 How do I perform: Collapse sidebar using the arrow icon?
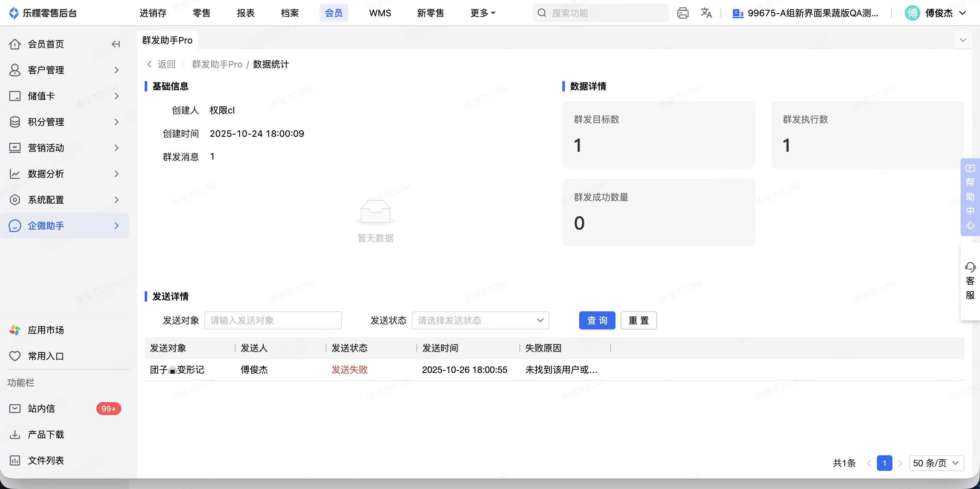(x=116, y=44)
